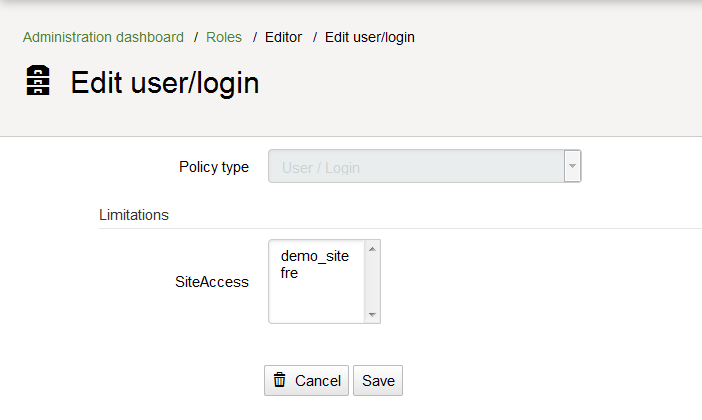Click the SiteAccess list scroll down arrow
Image resolution: width=702 pixels, height=420 pixels.
pos(372,315)
